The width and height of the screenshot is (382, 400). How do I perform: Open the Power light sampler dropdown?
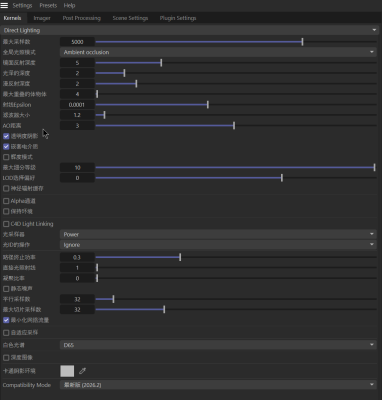coord(218,234)
